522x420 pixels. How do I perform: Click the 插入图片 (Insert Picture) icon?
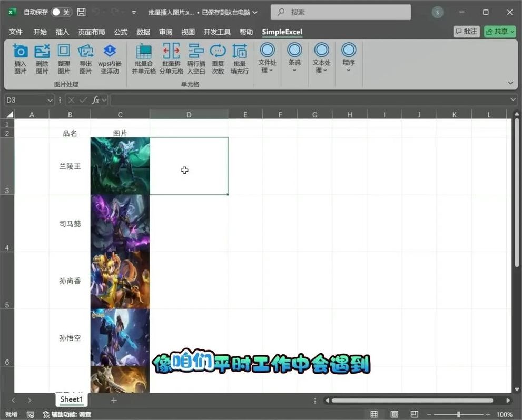click(20, 58)
